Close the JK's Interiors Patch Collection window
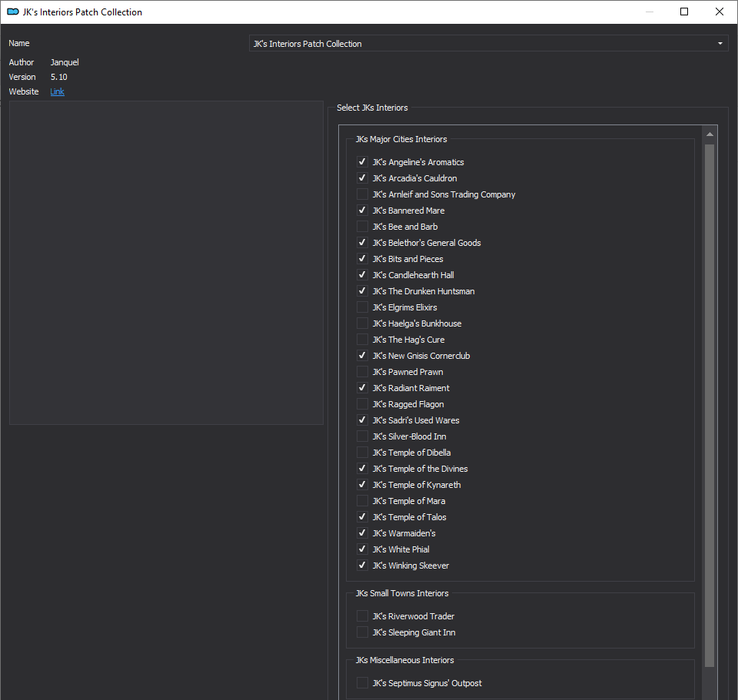738x700 pixels. 720,12
